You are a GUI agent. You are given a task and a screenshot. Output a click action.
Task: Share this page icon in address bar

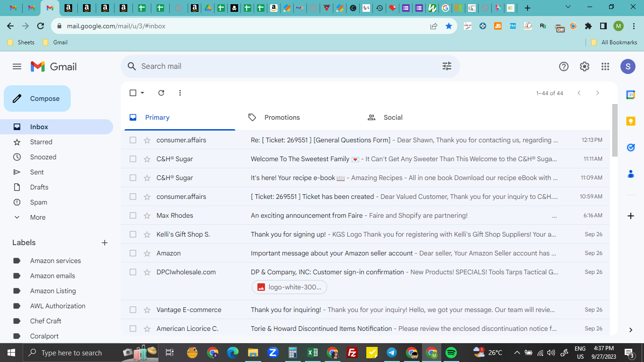(434, 26)
